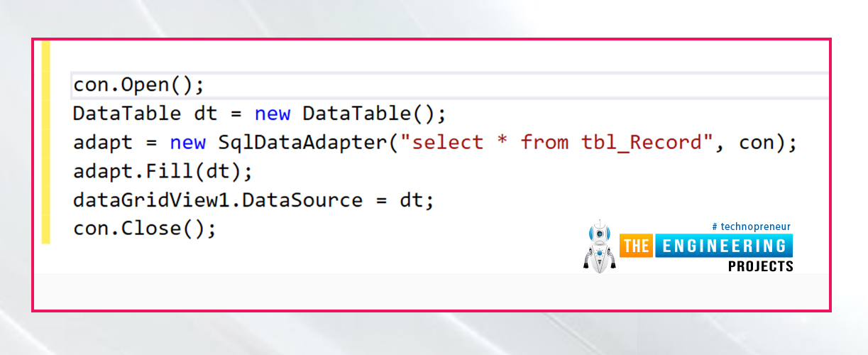The height and width of the screenshot is (355, 868).
Task: Click the orange THE logo block
Action: (637, 246)
